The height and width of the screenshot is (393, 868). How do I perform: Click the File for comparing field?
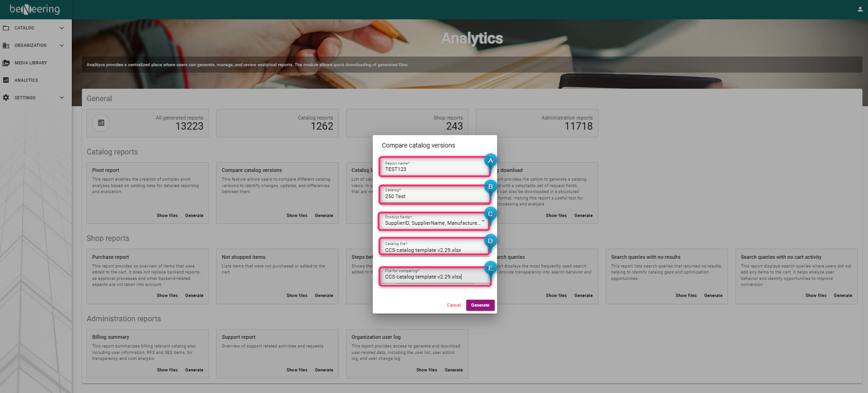pyautogui.click(x=434, y=277)
